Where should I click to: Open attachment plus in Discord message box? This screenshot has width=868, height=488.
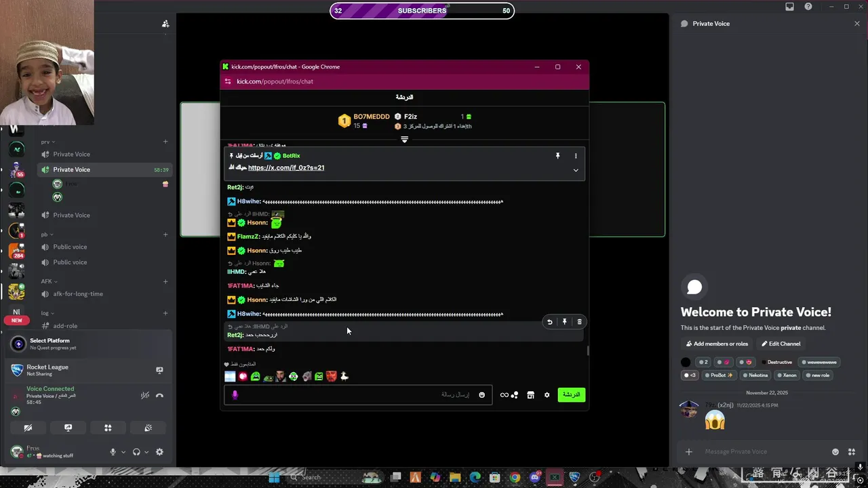tap(689, 452)
